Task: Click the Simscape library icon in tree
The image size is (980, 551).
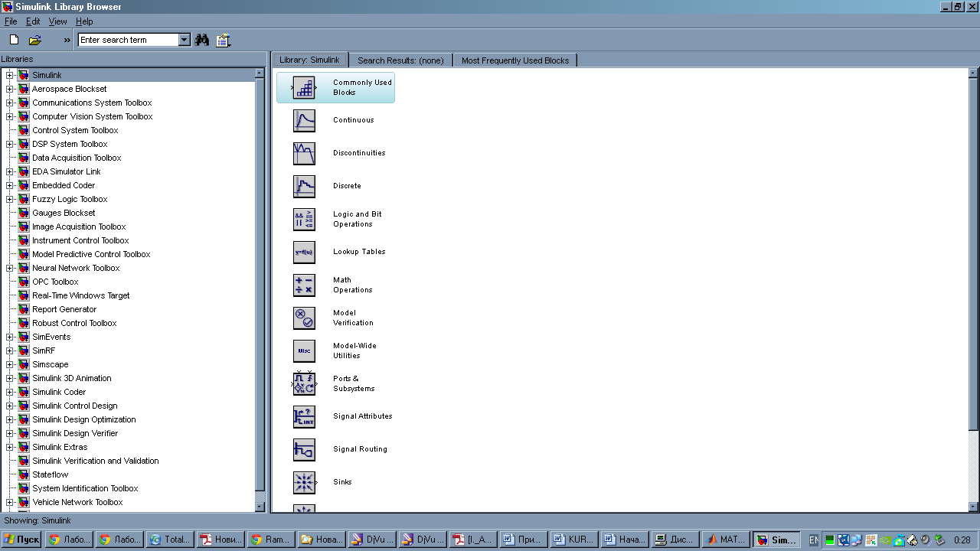Action: point(24,364)
